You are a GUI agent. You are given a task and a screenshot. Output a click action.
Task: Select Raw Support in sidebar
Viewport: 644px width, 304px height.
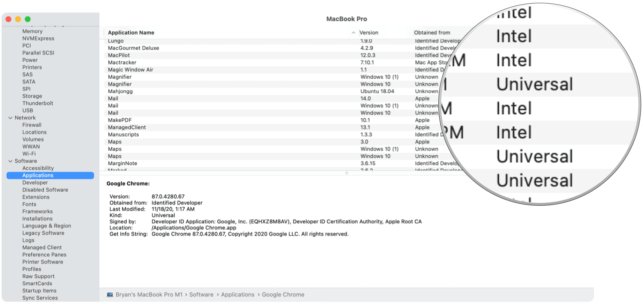[38, 277]
